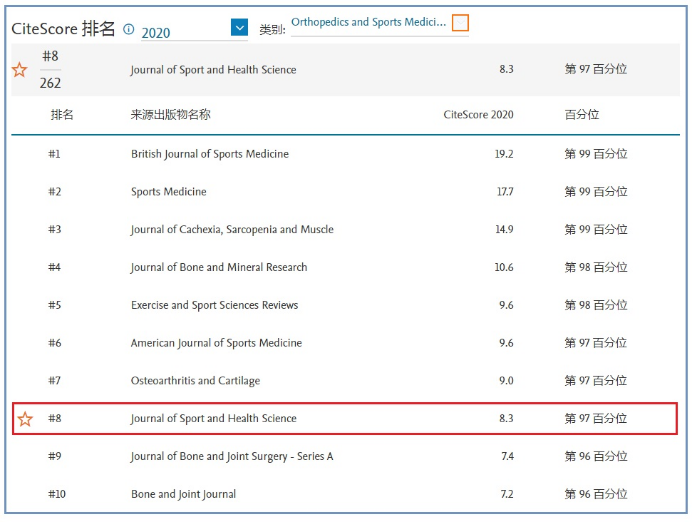Expand the Orthopedics and Sports Medici... category dropdown
This screenshot has height=522, width=693.
point(368,22)
